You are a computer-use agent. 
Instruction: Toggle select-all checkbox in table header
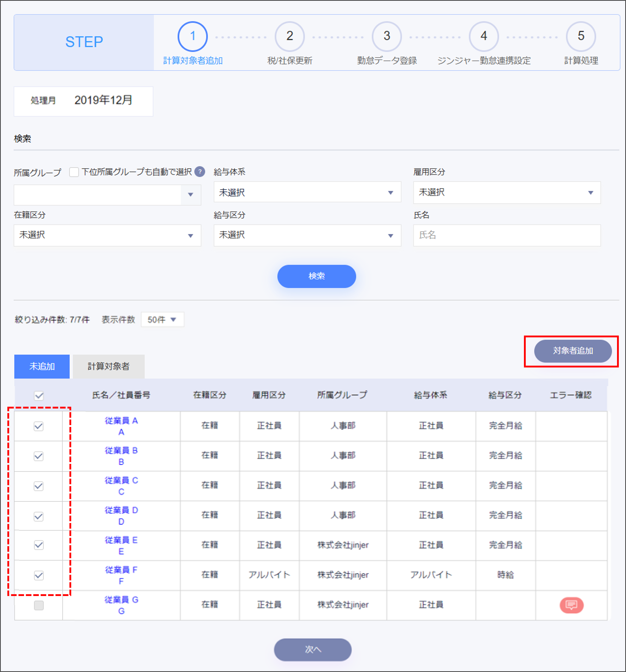[x=39, y=395]
